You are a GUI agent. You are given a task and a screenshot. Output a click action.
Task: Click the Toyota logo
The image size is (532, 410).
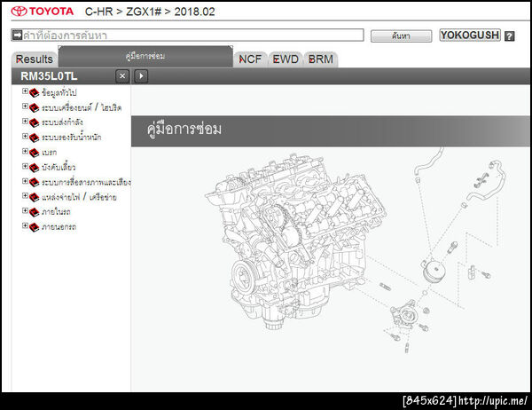43,12
